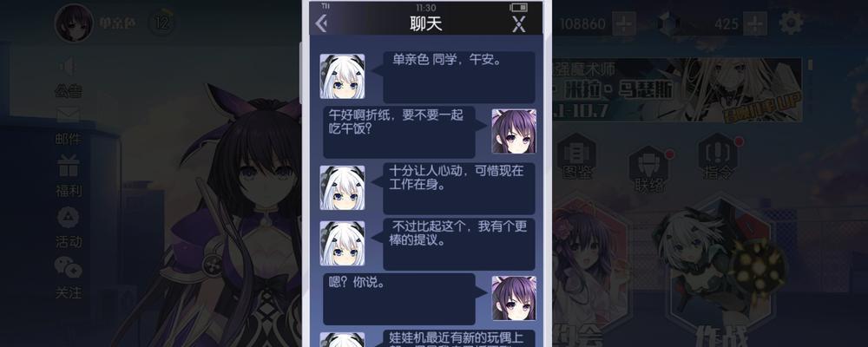The image size is (868, 347).
Task: Open the 公告 announcements speaker icon
Action: [x=68, y=67]
